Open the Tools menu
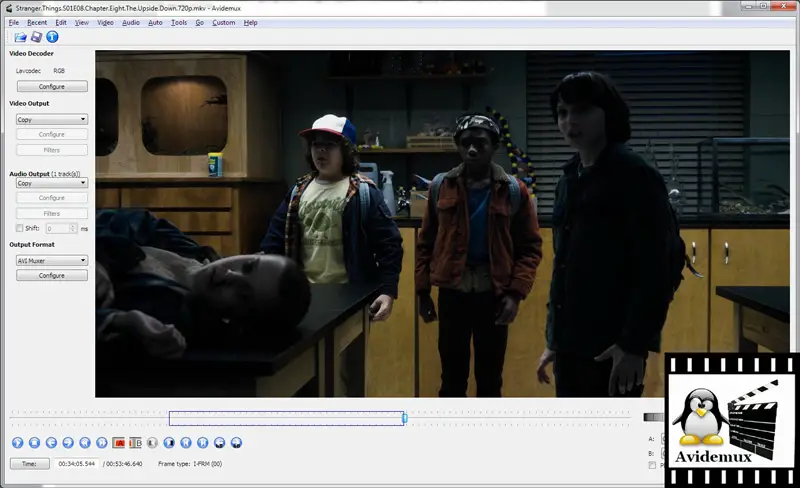The image size is (800, 488). pos(179,22)
